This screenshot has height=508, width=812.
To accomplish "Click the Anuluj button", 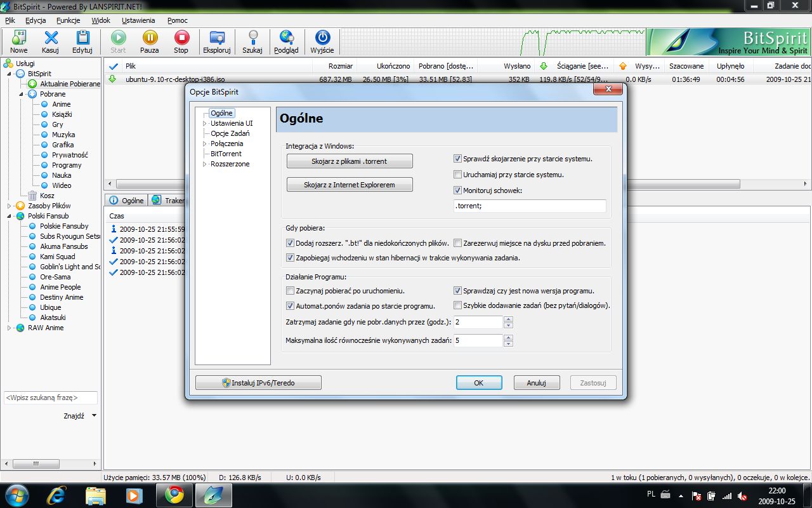I will pyautogui.click(x=537, y=383).
